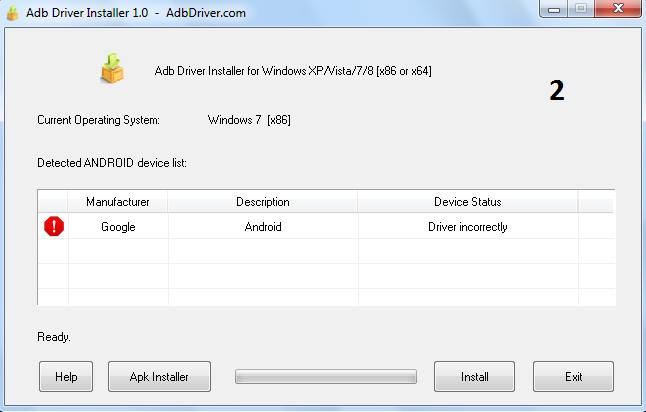The width and height of the screenshot is (646, 412).
Task: Close the Adb Driver Installer window
Action: tap(618, 9)
